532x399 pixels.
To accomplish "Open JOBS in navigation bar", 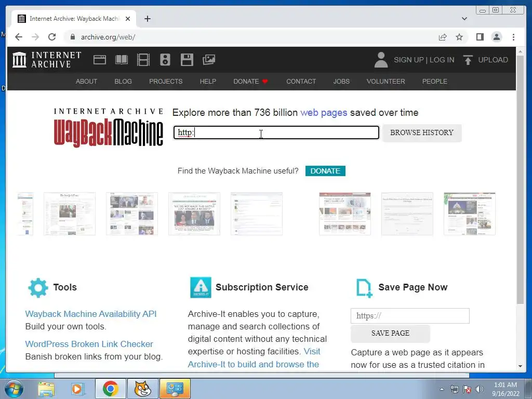I will pos(341,82).
